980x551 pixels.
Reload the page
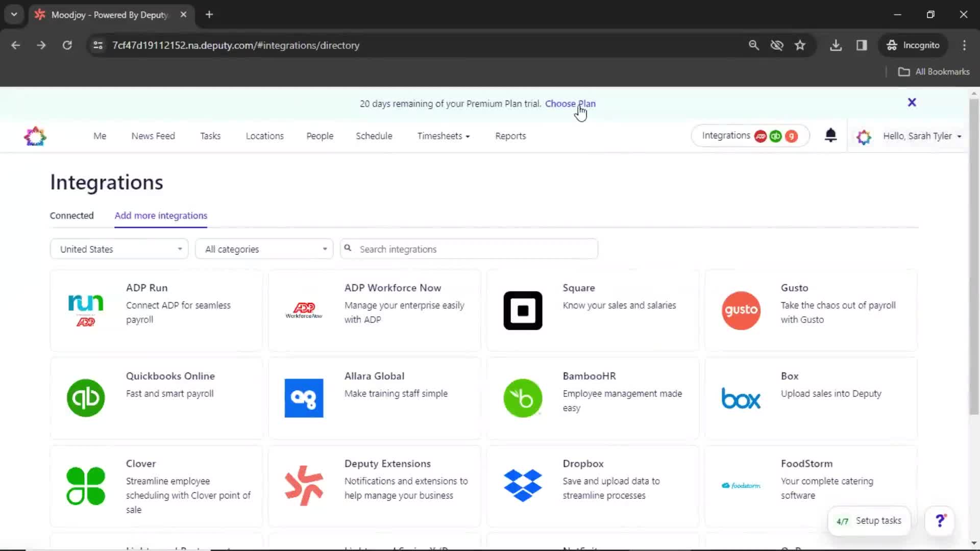[67, 45]
